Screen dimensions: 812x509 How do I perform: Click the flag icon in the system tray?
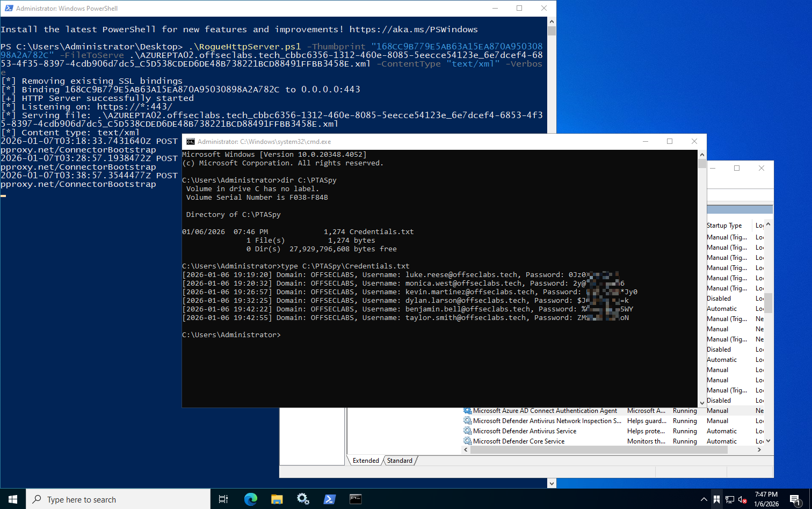coord(717,499)
